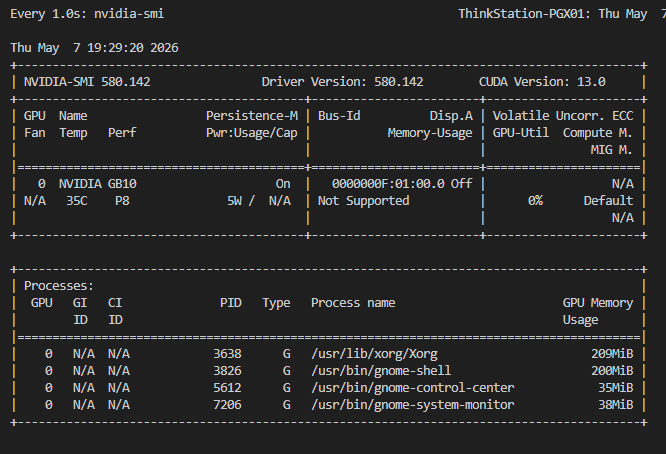Click the 'GPU Memory' column header
This screenshot has height=454, width=666.
(x=598, y=302)
